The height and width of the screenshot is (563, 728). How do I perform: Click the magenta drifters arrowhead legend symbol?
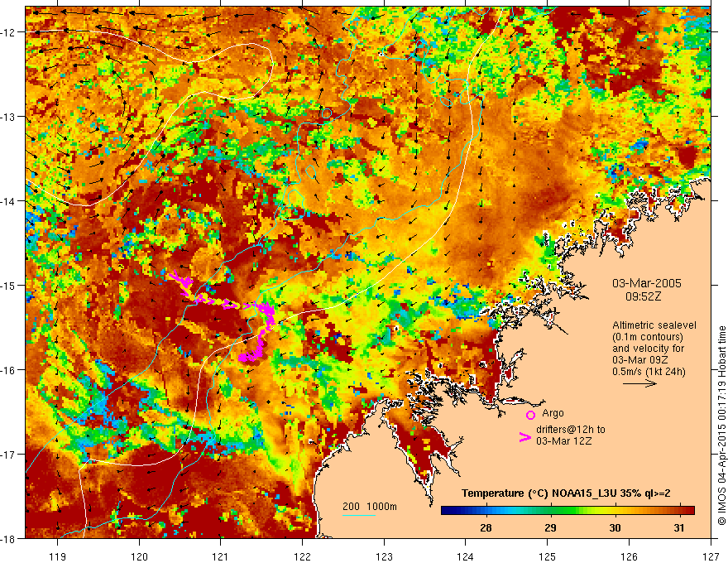pyautogui.click(x=525, y=436)
